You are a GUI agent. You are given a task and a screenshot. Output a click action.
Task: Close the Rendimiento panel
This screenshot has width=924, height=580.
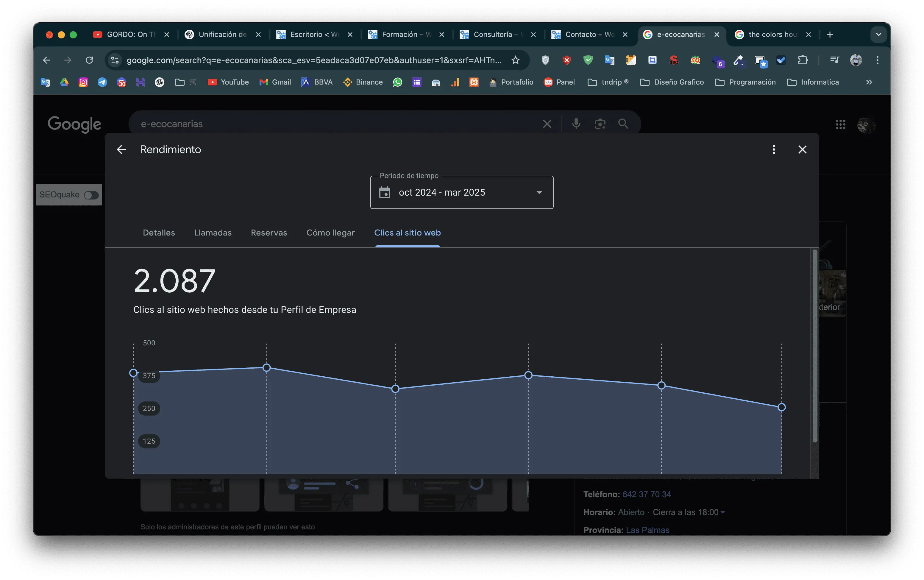click(x=802, y=149)
